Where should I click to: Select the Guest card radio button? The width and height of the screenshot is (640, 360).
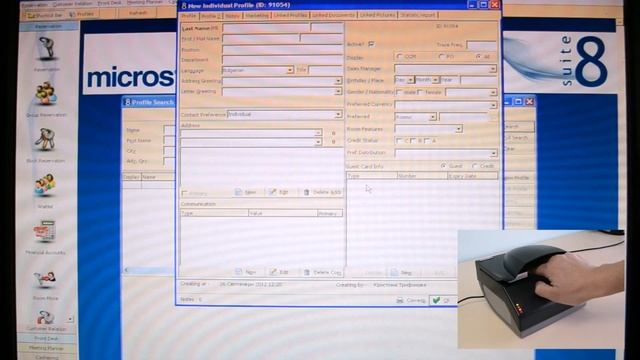coord(443,166)
